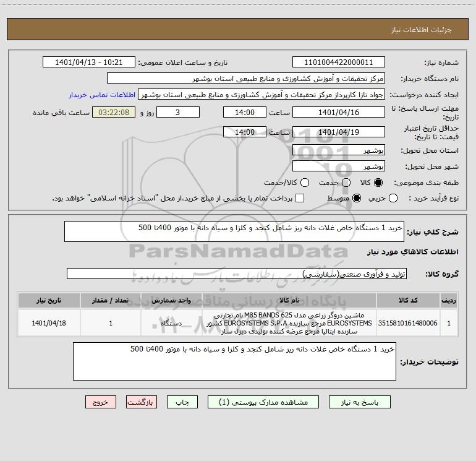476x461 pixels.
Task: Click the شرح کلی نیاز description box
Action: coord(234,231)
